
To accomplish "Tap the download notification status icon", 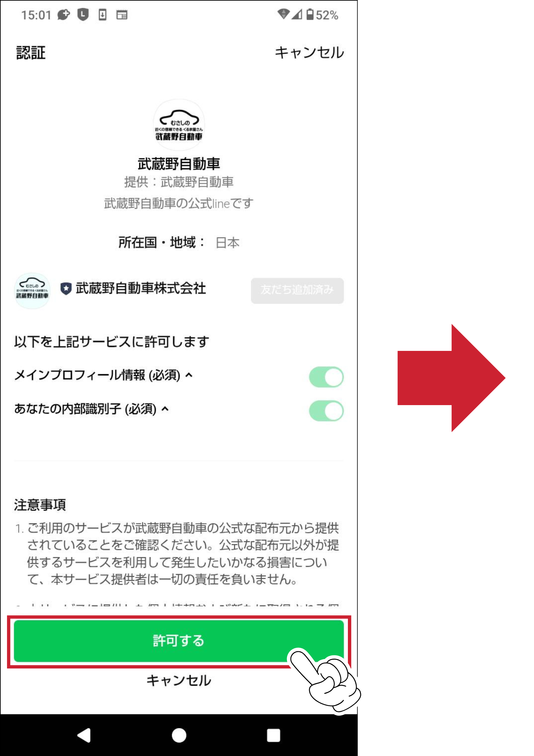I will [x=103, y=15].
